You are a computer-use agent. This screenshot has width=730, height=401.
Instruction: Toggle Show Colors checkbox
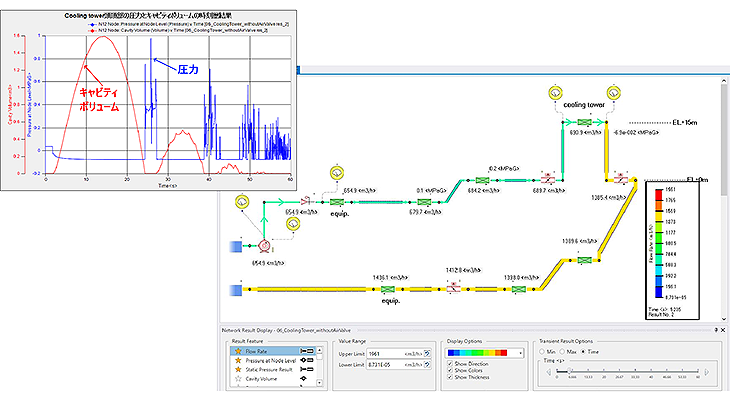click(450, 370)
